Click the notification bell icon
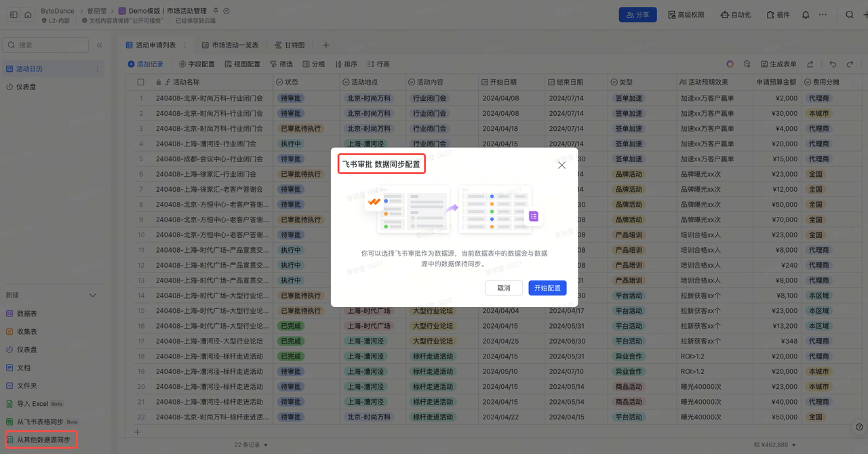The image size is (868, 454). [806, 14]
